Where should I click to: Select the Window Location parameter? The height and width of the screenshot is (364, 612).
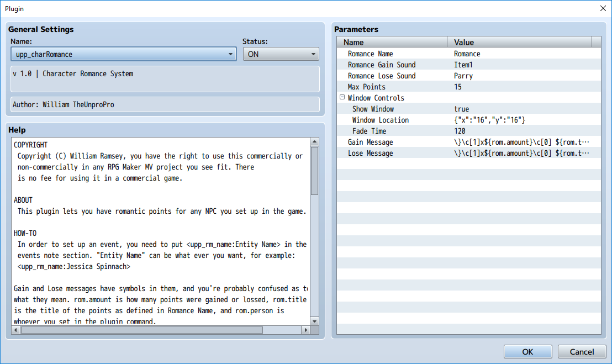pos(380,120)
